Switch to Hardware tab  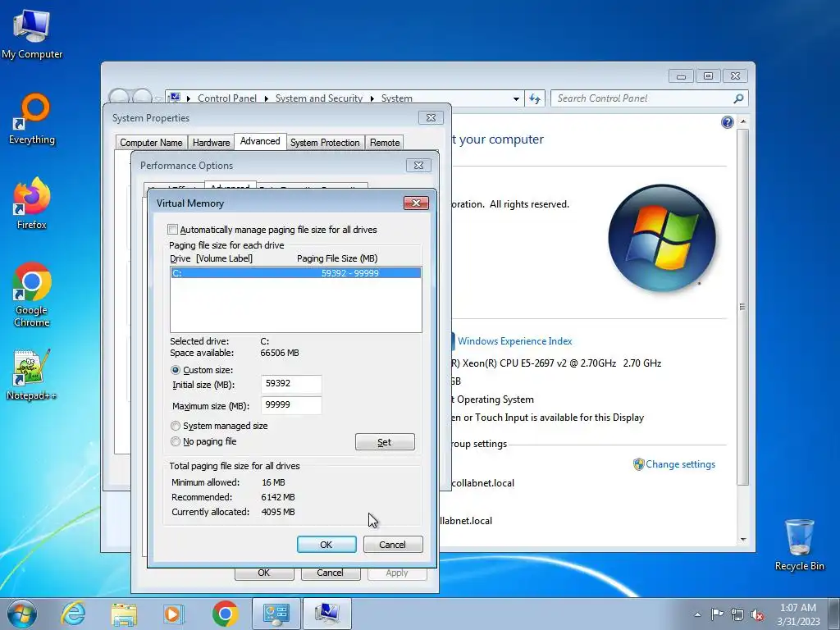click(x=211, y=143)
